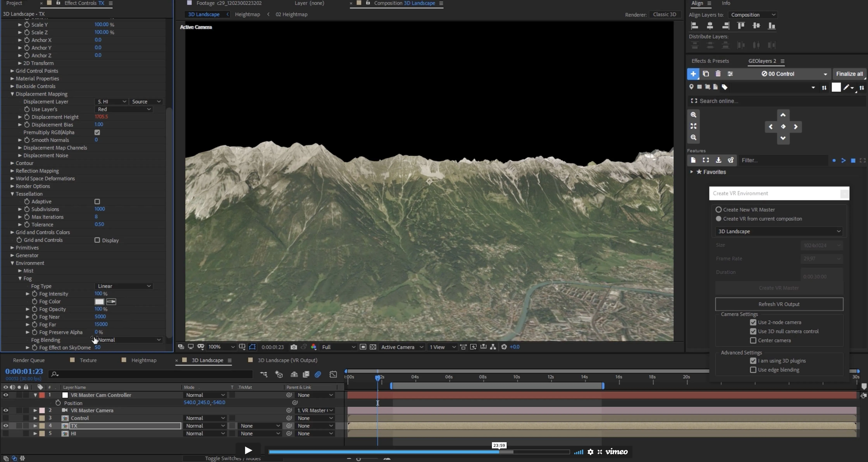Zoom in on the GEOlayers map
Screen dimensions: 868x462
(694, 115)
